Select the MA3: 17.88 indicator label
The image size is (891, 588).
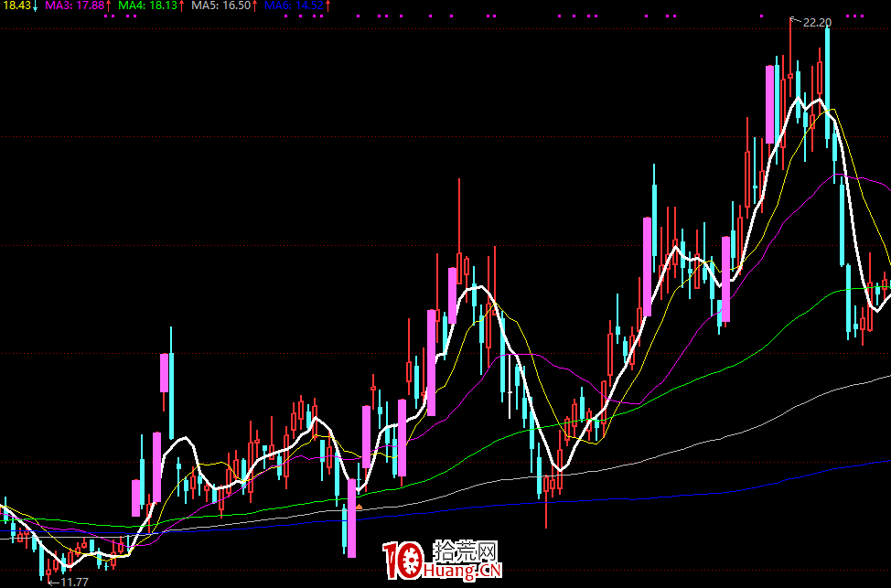tap(74, 5)
